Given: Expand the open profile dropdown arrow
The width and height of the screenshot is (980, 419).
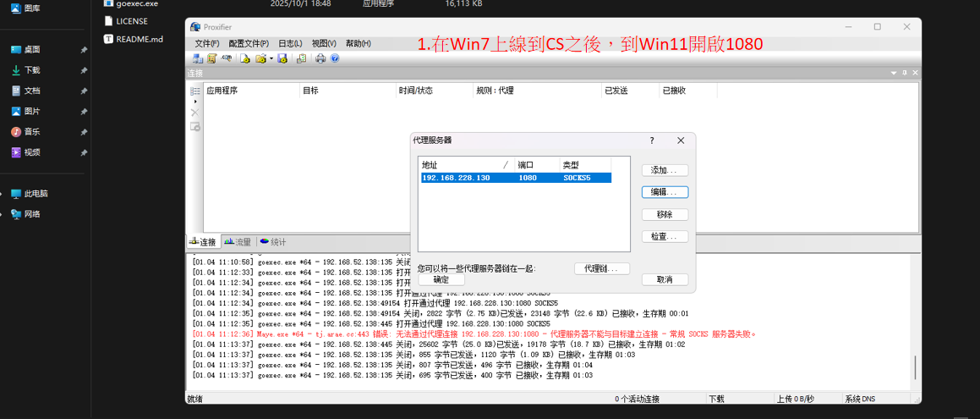Looking at the screenshot, I should click(x=271, y=58).
